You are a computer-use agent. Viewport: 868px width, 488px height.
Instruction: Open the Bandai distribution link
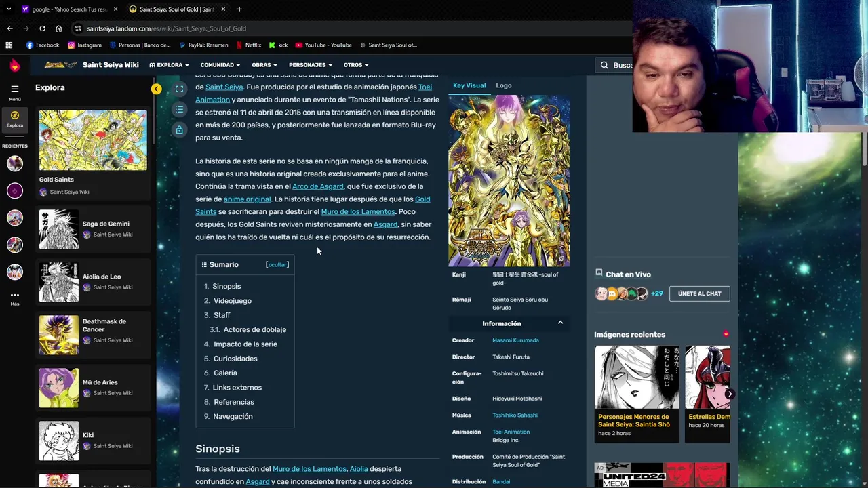pyautogui.click(x=501, y=481)
